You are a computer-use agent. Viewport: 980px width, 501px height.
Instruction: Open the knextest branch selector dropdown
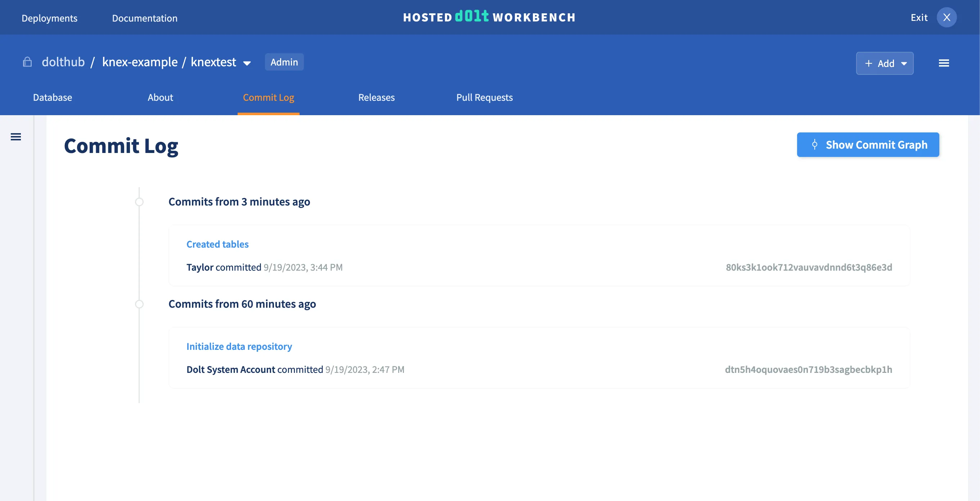pyautogui.click(x=247, y=63)
